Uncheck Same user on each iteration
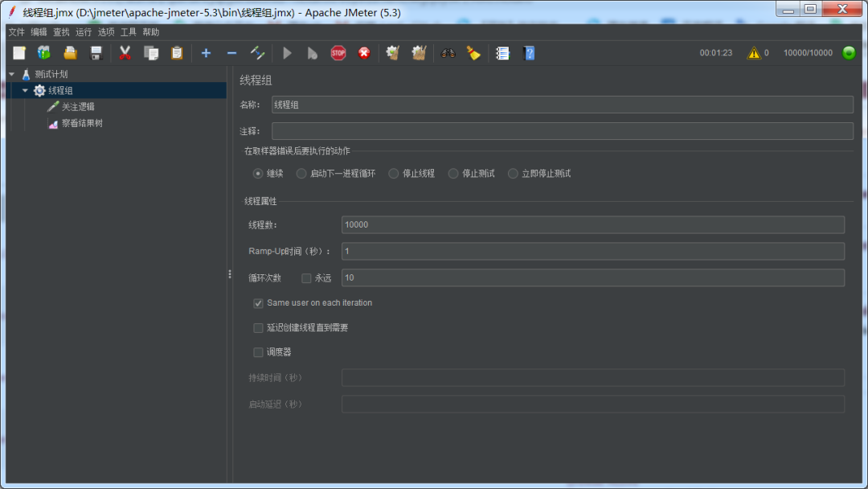 coord(258,303)
